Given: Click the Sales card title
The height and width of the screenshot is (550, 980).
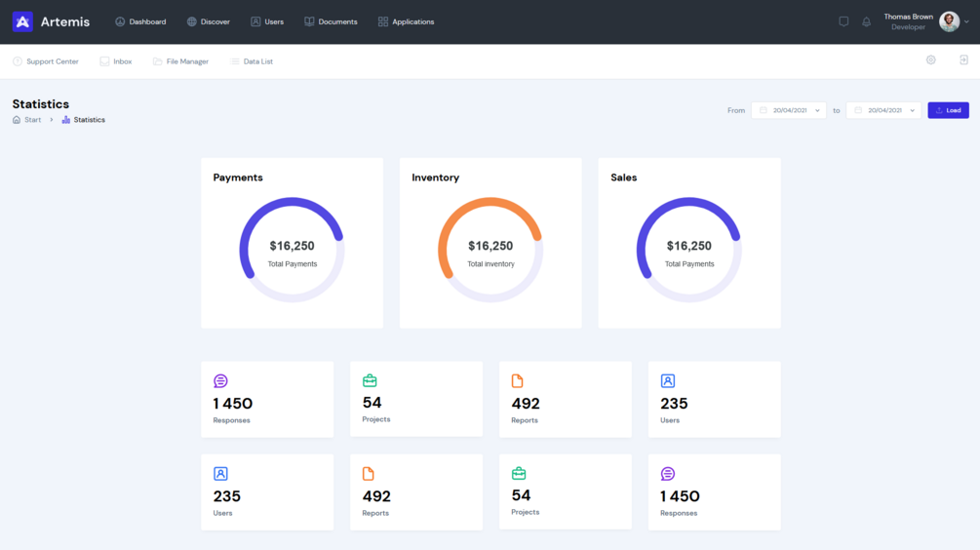Looking at the screenshot, I should click(x=624, y=177).
